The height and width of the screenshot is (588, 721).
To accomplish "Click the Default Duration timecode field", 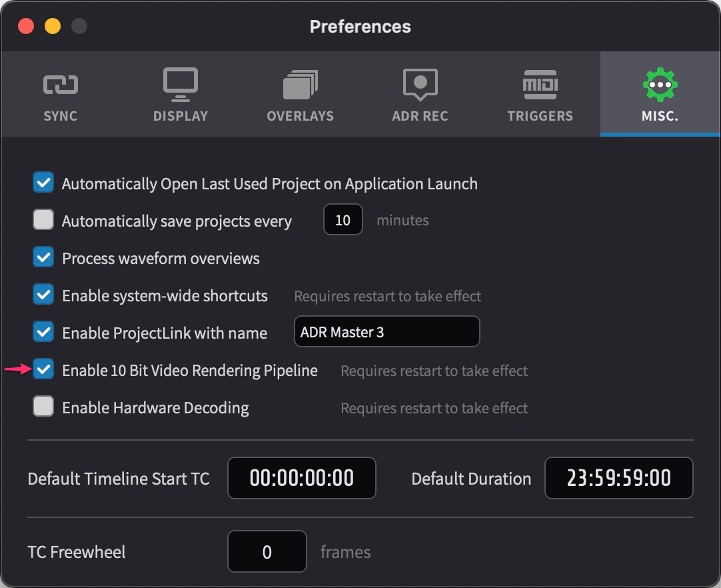I will tap(618, 478).
